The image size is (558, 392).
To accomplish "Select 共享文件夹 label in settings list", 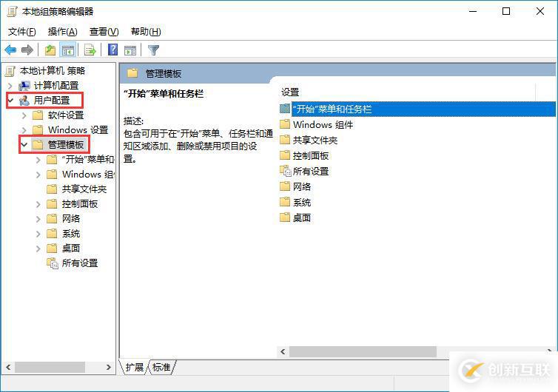I will coord(315,140).
